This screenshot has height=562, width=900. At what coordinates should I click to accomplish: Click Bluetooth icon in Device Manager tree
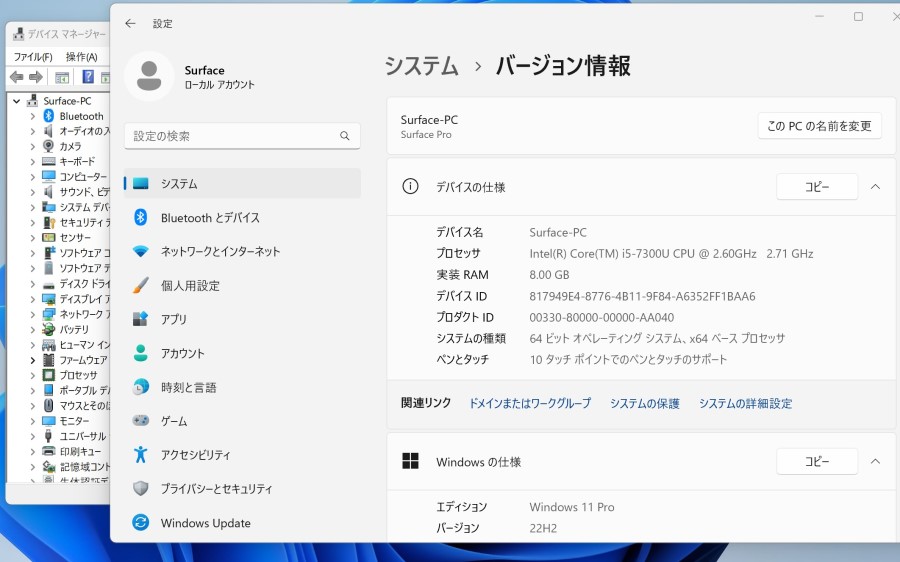point(49,116)
